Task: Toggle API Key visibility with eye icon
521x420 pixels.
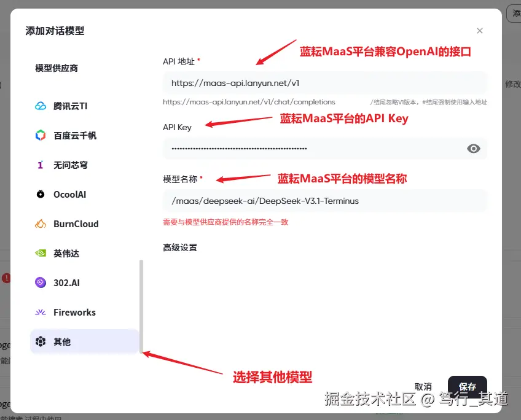Action: point(473,148)
